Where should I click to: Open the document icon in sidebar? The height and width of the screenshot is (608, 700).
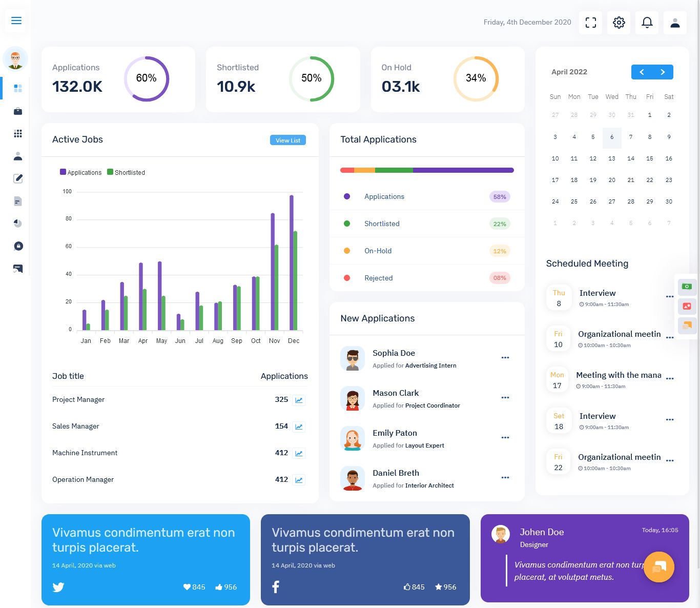coord(18,201)
